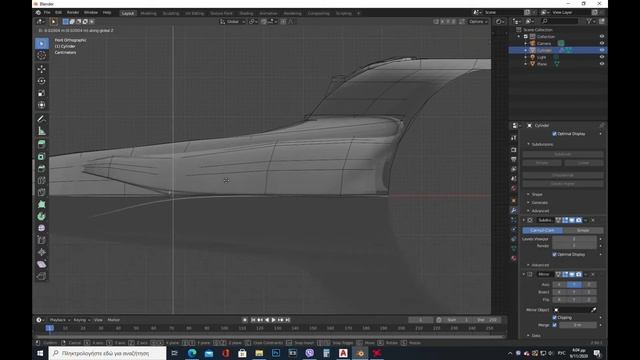Image resolution: width=640 pixels, height=360 pixels.
Task: Open Material properties tab
Action: pyautogui.click(x=513, y=258)
